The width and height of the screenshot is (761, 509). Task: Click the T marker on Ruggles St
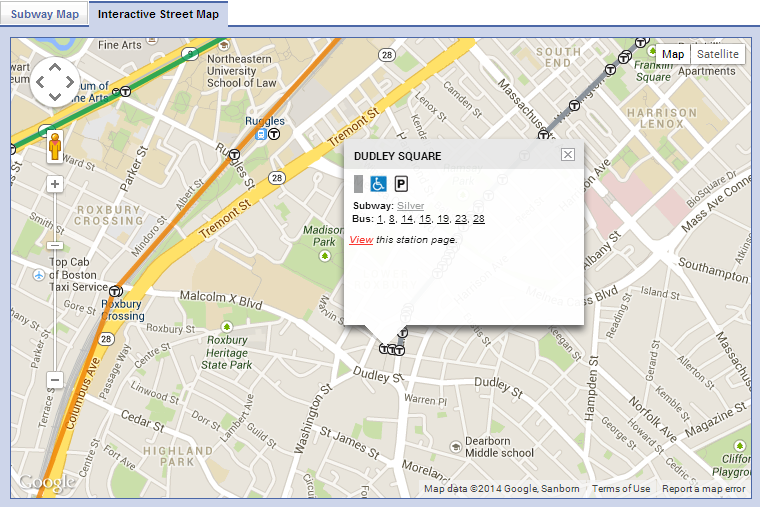[234, 155]
